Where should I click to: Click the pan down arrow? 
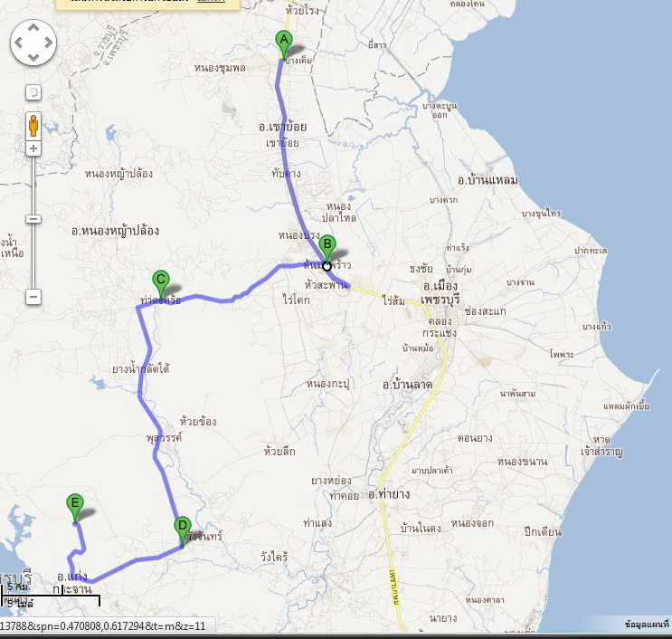pos(33,56)
